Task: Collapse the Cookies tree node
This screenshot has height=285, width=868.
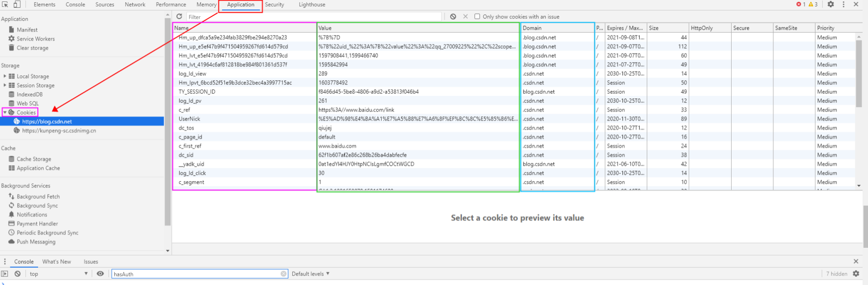Action: click(5, 112)
